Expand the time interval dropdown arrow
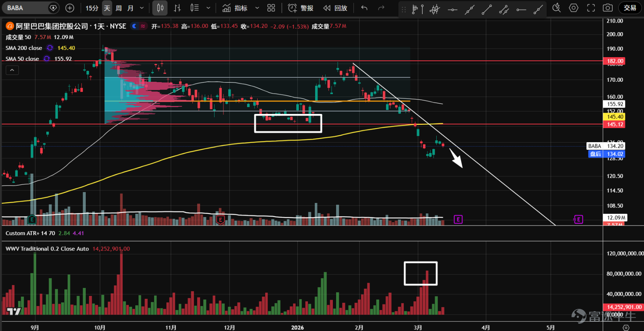The height and width of the screenshot is (331, 644). click(x=142, y=8)
